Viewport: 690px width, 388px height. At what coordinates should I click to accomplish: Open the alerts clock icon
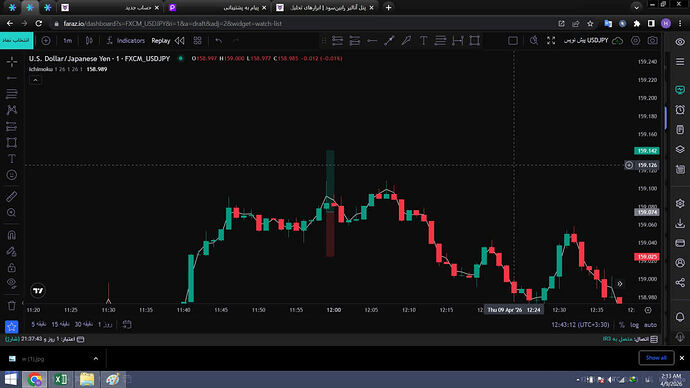[x=680, y=110]
